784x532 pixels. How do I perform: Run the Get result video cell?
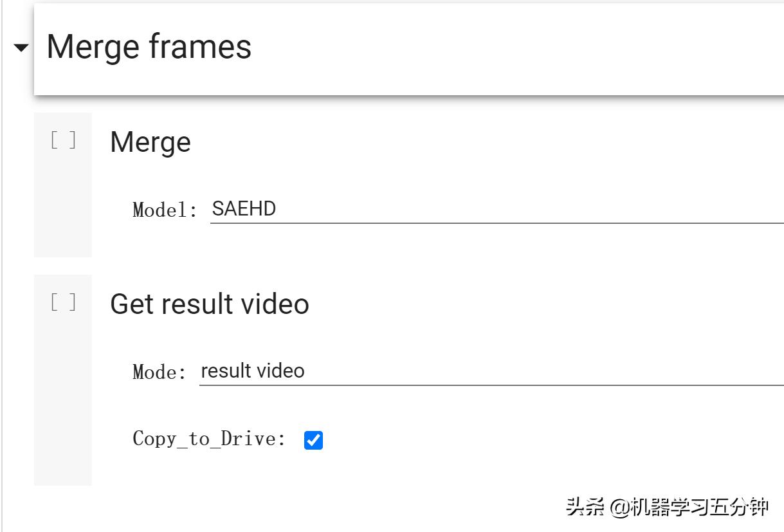point(63,302)
